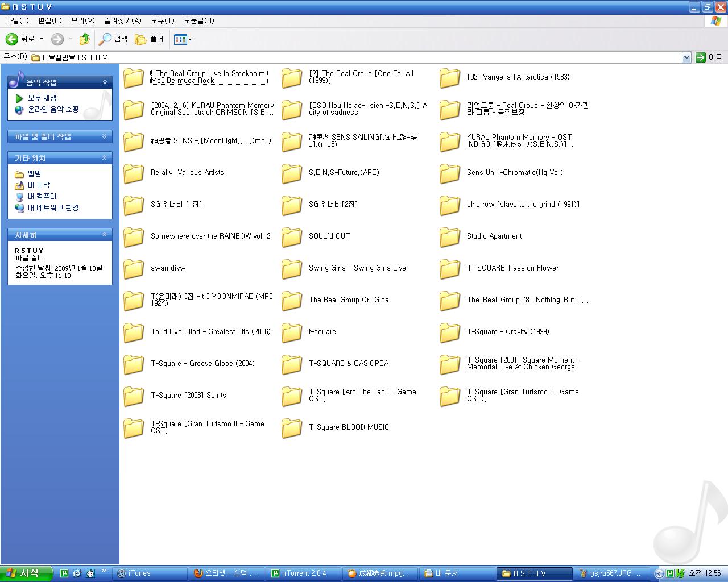Switch to the 내 문서 taskbar window
Screen dimensions: 728x582
458,573
